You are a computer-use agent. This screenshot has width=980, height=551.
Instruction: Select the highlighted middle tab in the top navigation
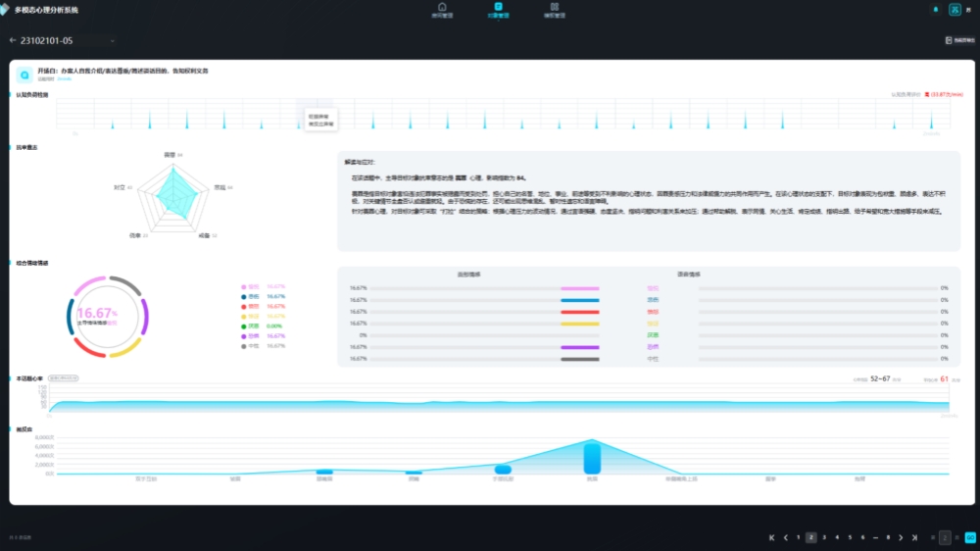(x=498, y=10)
